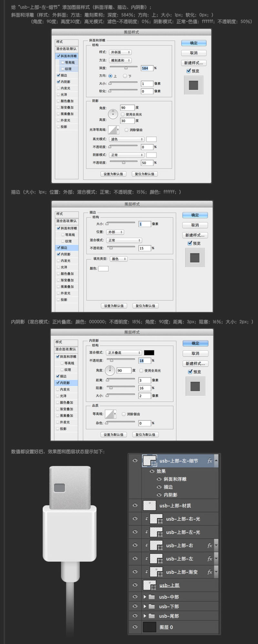Viewport: 258px width, 644px height.
Task: Select 上 direction radio button
Action: (110, 76)
